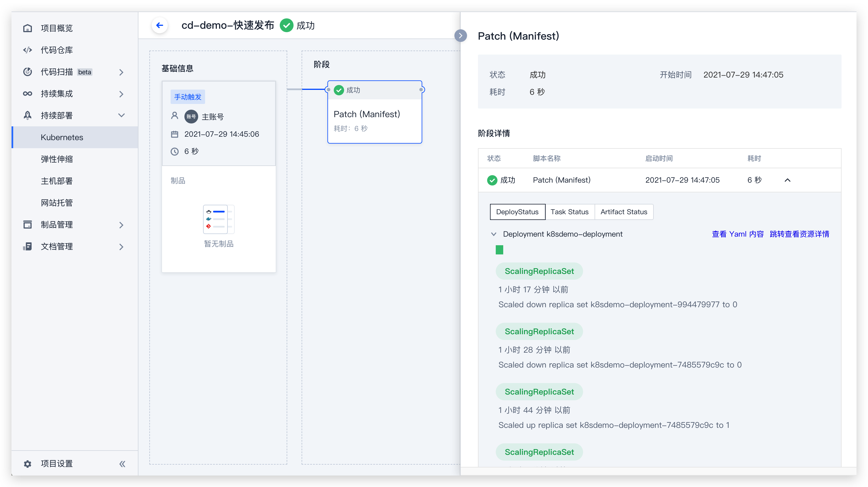Click the blue back arrow button
Image resolution: width=868 pixels, height=487 pixels.
click(x=159, y=25)
